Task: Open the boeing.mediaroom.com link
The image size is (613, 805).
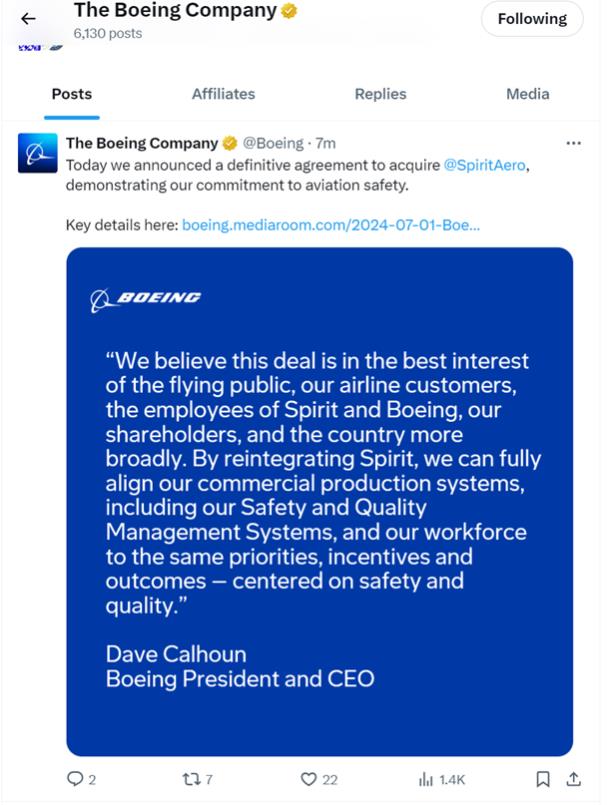Action: click(331, 225)
